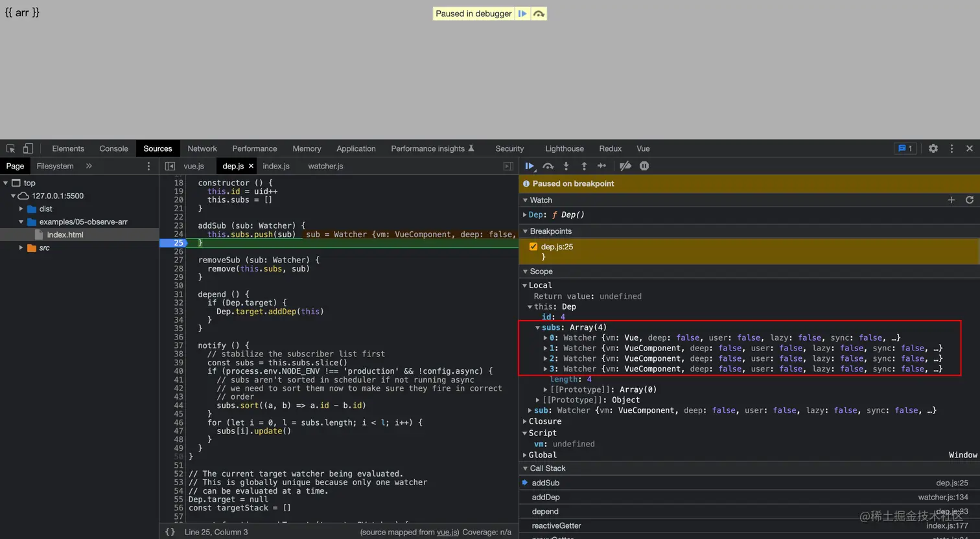Select index.html in file tree
The width and height of the screenshot is (980, 539).
pyautogui.click(x=65, y=235)
